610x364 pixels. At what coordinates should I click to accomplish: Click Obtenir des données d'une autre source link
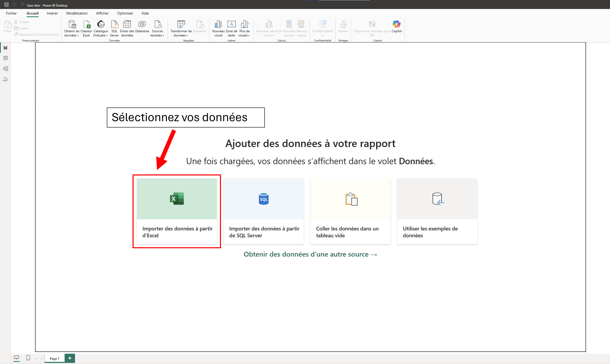tap(310, 254)
